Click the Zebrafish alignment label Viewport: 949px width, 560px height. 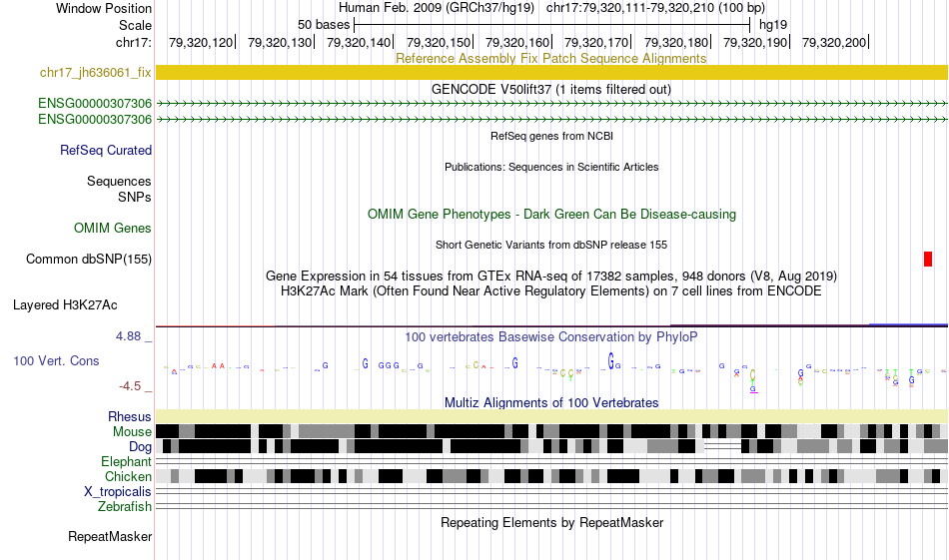[x=125, y=506]
